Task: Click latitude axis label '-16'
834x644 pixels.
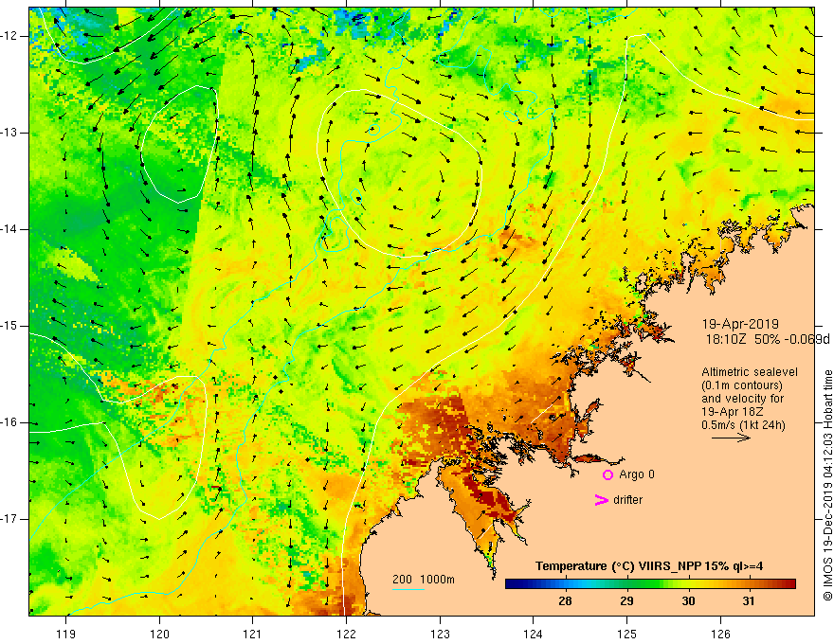Action: (x=10, y=422)
